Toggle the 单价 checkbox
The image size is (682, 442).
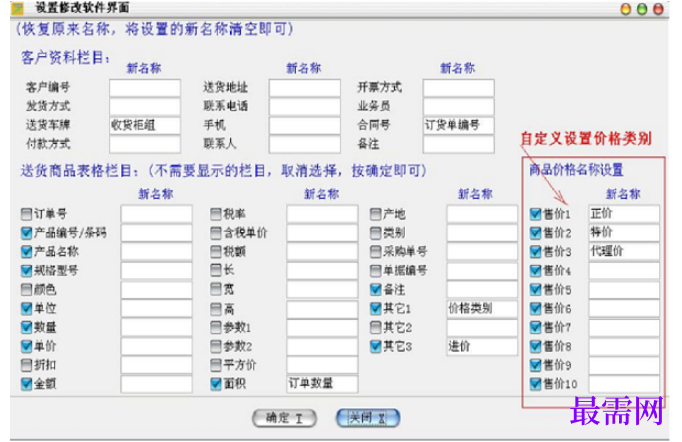(27, 346)
